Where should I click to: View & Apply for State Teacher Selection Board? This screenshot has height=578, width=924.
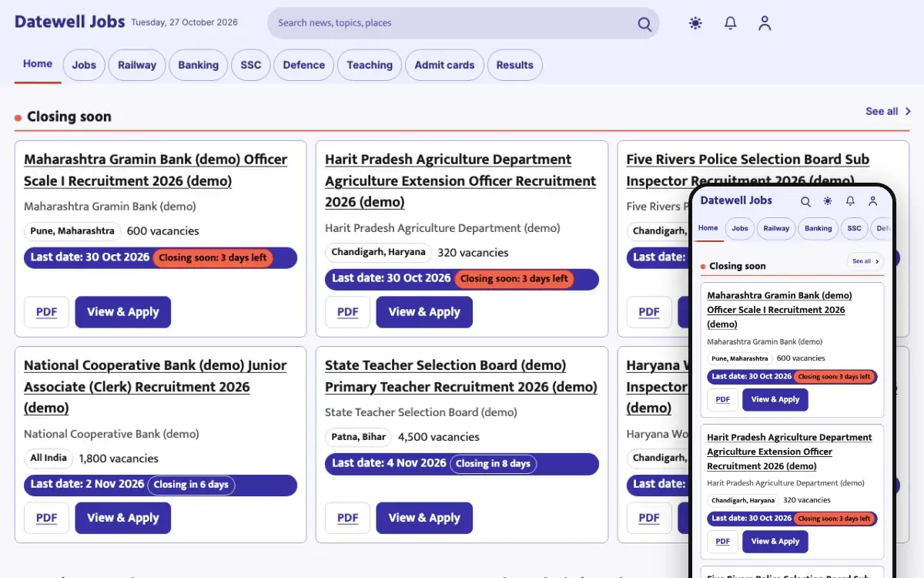pyautogui.click(x=424, y=518)
